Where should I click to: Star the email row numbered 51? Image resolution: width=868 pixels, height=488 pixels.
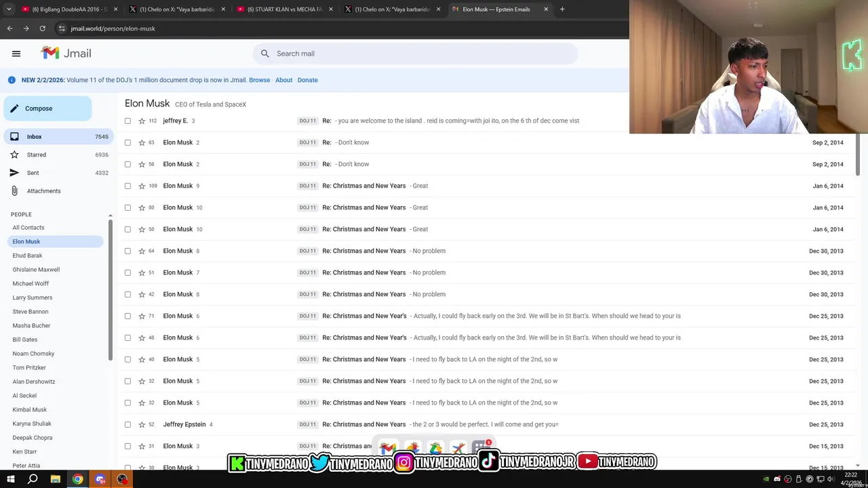pos(142,272)
